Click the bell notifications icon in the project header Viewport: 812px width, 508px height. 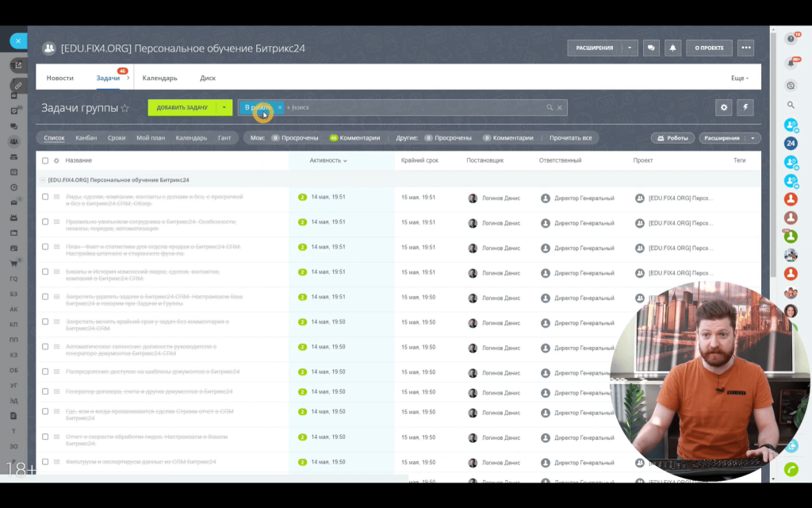pyautogui.click(x=672, y=48)
